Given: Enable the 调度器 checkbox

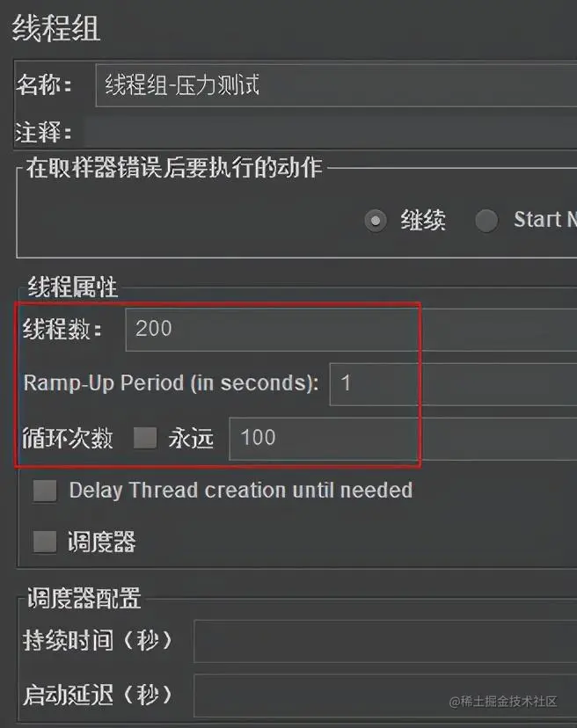Looking at the screenshot, I should pos(45,542).
